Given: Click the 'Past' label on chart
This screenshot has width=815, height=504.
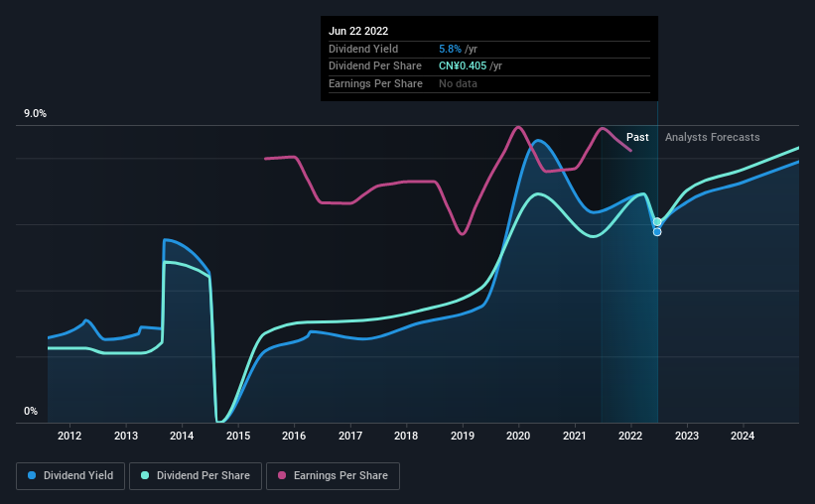Looking at the screenshot, I should pyautogui.click(x=637, y=137).
